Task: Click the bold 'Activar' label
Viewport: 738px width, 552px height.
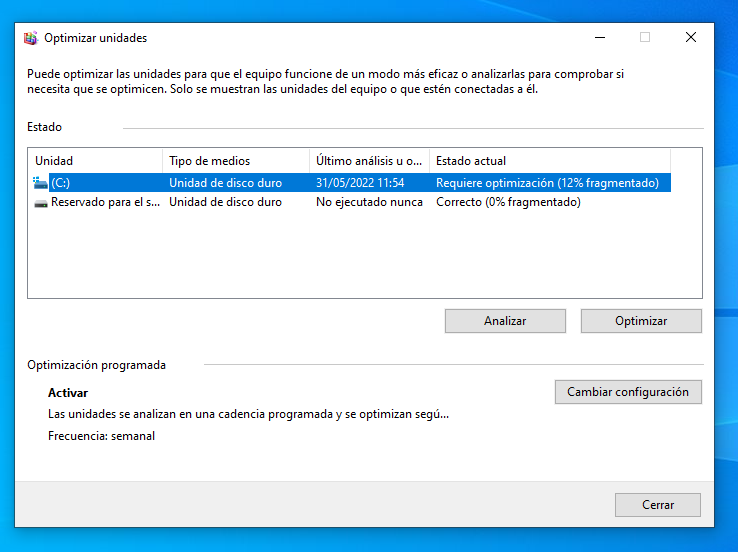Action: pos(68,393)
